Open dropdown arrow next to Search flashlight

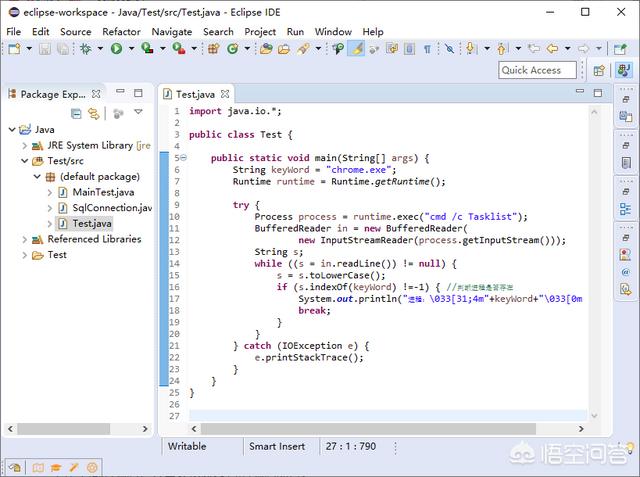click(318, 49)
